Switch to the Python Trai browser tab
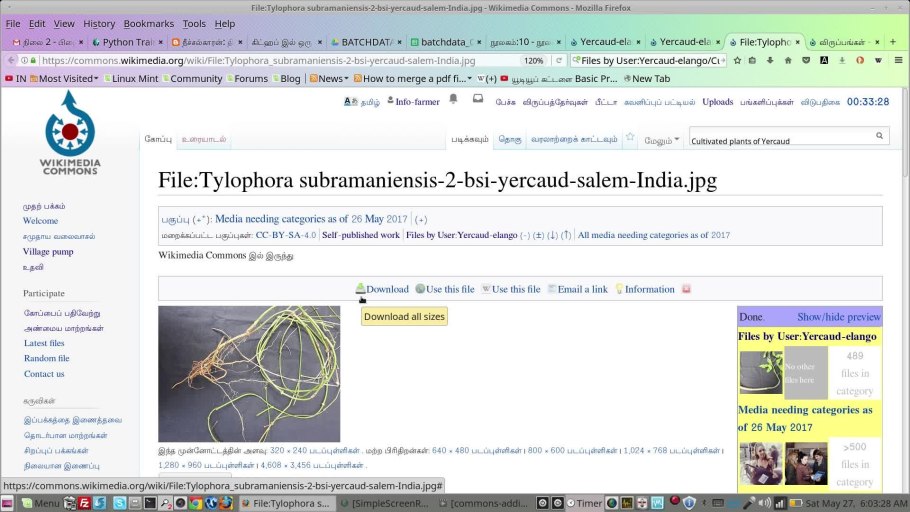Viewport: 910px width, 512px height. [125, 43]
